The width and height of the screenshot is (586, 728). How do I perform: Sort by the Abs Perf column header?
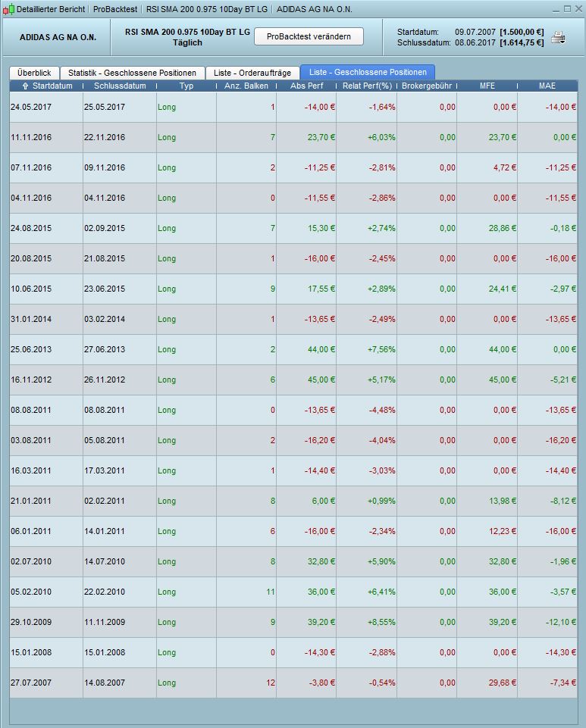[x=307, y=86]
